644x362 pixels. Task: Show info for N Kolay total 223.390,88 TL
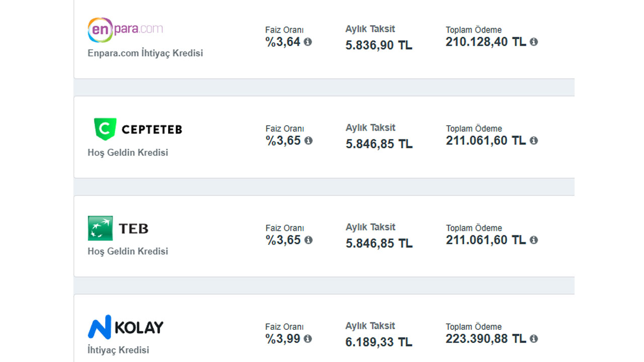[x=534, y=338]
